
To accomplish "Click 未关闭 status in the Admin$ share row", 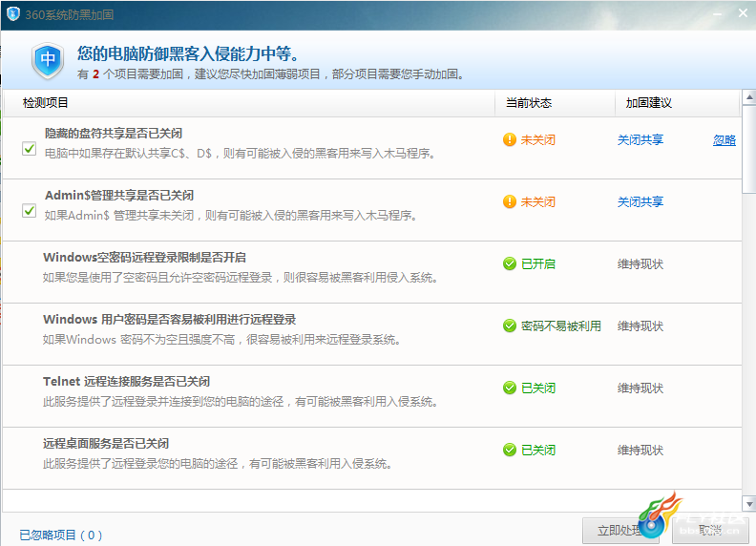I will [x=538, y=201].
